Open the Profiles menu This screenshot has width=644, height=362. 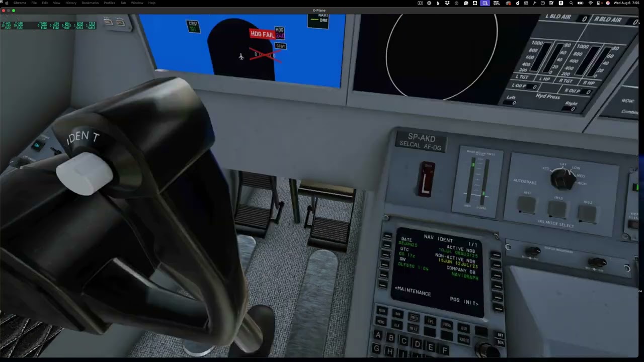pyautogui.click(x=109, y=3)
